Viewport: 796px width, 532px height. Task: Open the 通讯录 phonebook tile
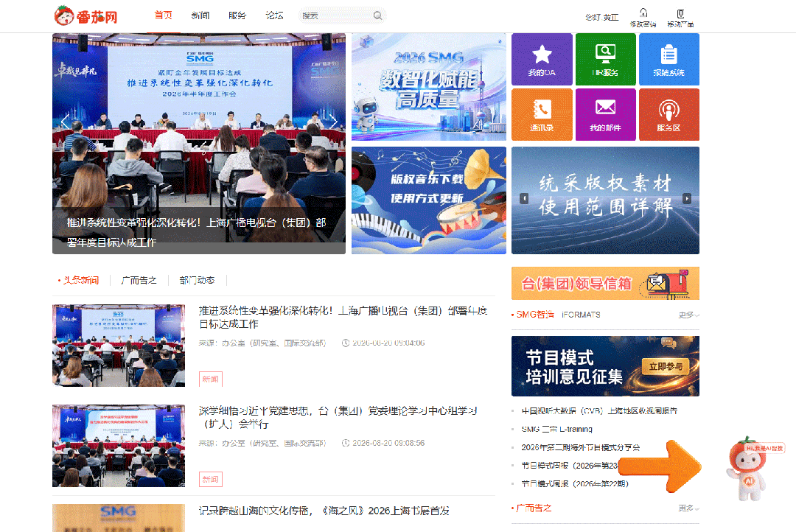542,115
